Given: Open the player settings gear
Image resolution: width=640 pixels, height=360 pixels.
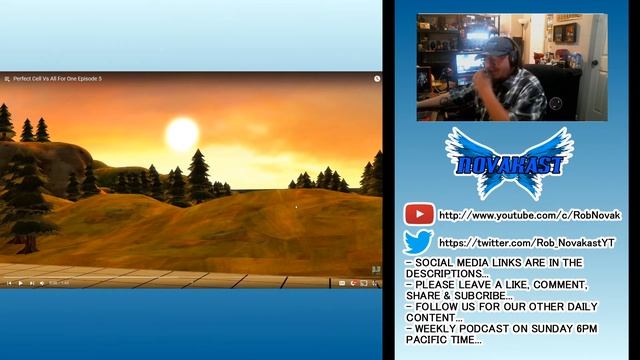Looking at the screenshot, I should click(353, 283).
